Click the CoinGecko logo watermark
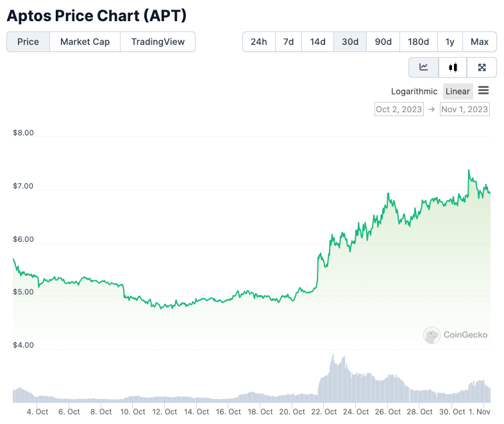Viewport: 504px width, 424px height. 456,335
